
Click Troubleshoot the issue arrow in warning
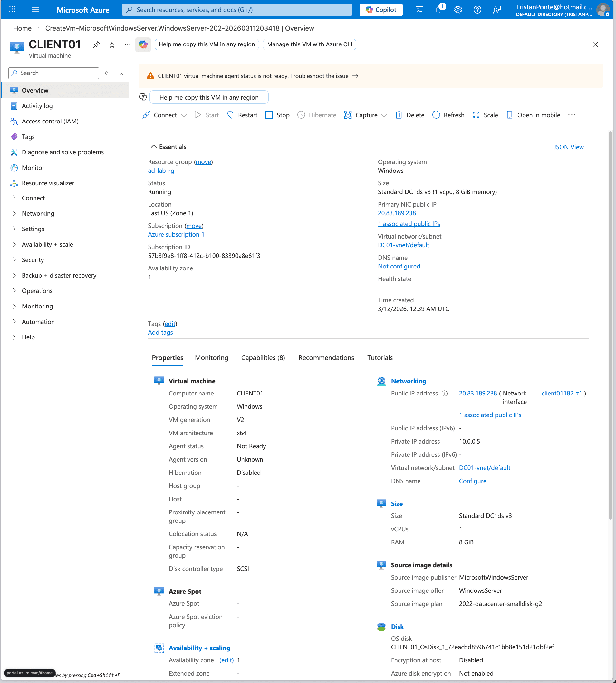click(x=355, y=76)
